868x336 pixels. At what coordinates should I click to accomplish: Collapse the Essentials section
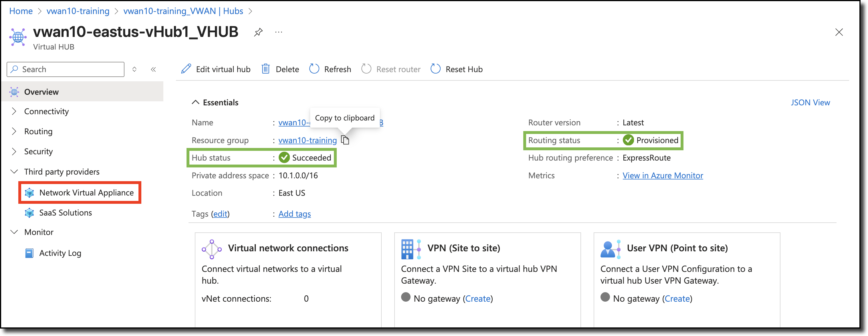point(195,102)
